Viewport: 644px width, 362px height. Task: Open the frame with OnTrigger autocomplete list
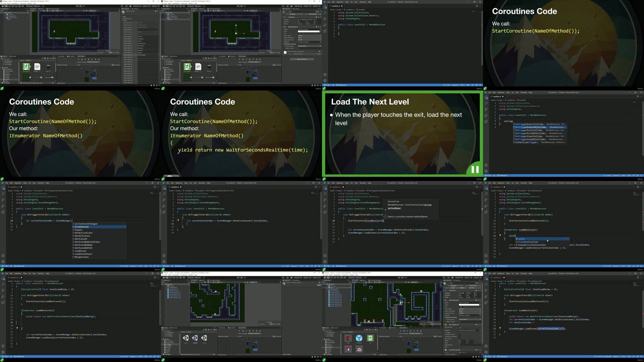pos(563,136)
